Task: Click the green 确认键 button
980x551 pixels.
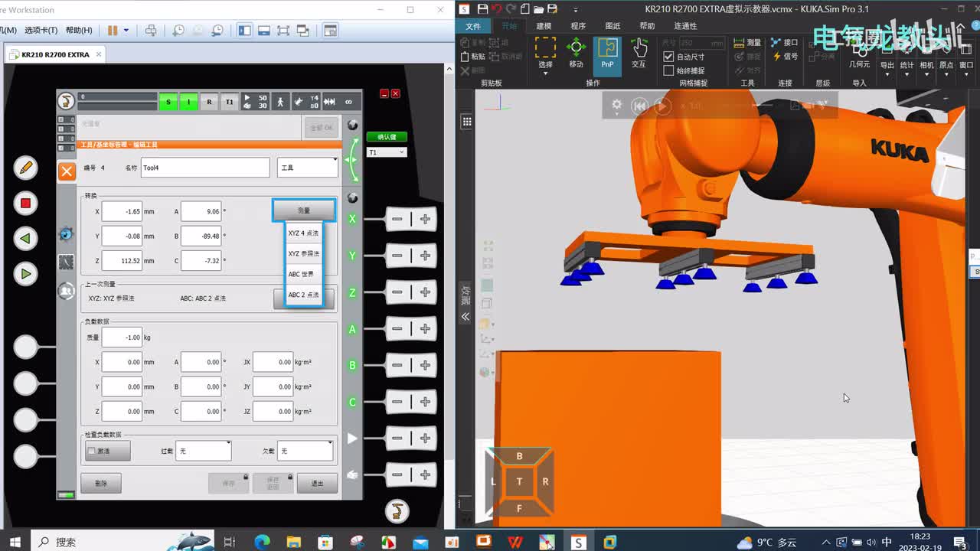Action: [x=387, y=137]
